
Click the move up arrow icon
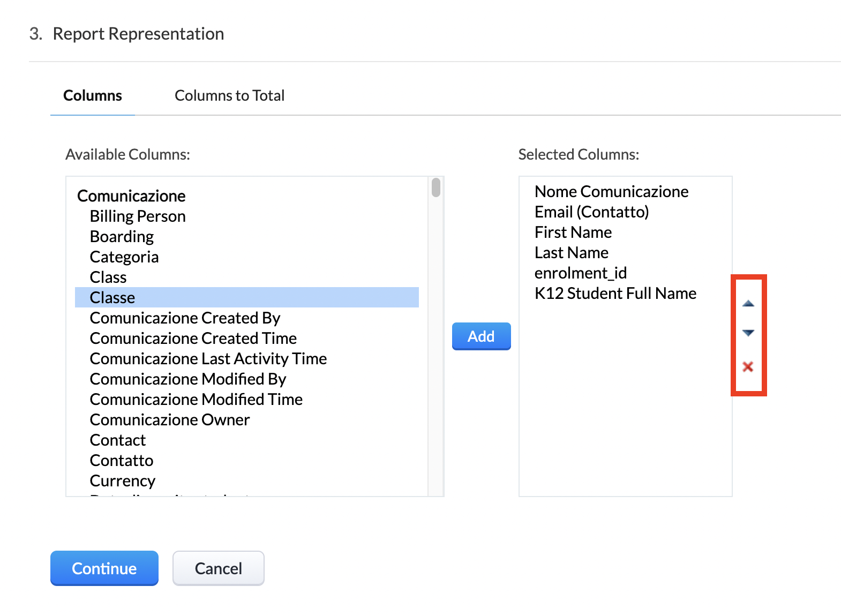[748, 304]
